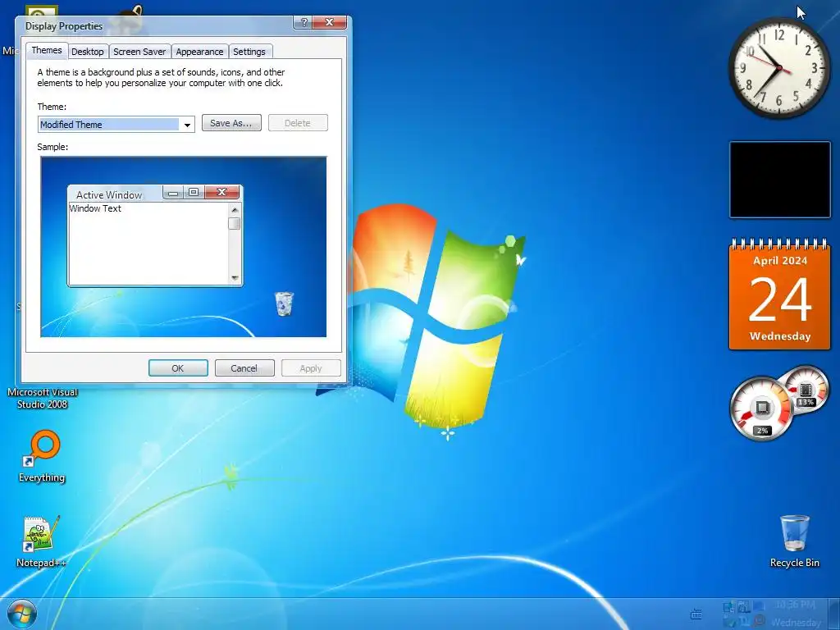This screenshot has height=630, width=840.
Task: Click the Window Text in the sample preview
Action: 95,208
